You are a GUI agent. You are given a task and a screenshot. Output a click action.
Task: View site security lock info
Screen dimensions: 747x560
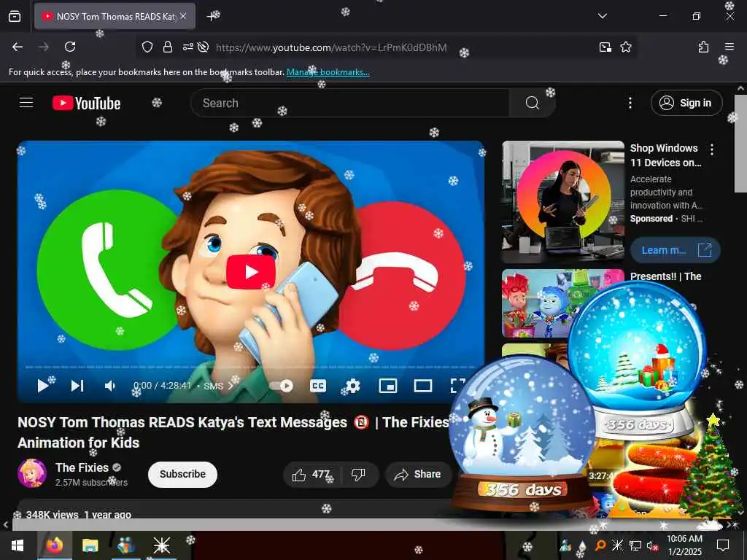click(167, 47)
